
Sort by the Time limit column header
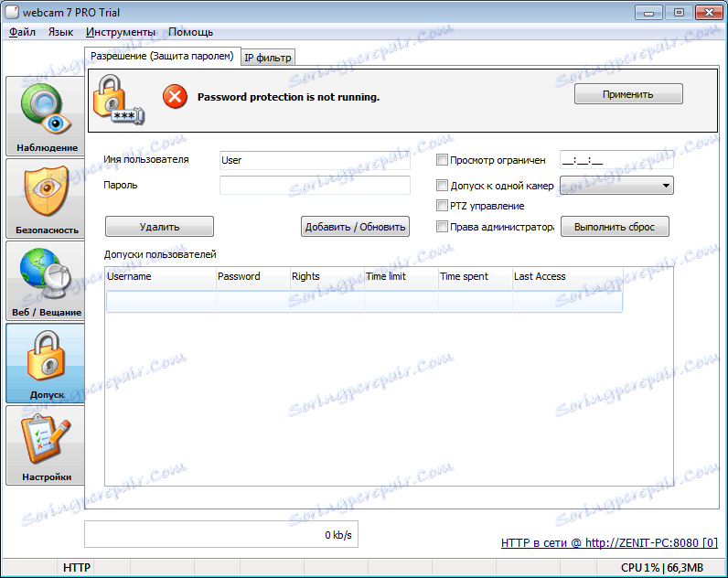401,277
